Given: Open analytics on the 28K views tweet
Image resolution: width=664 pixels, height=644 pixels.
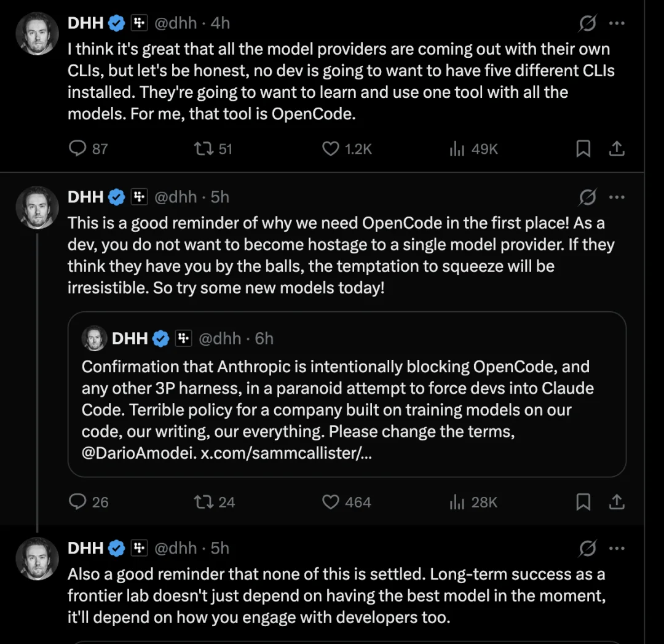Looking at the screenshot, I should click(457, 502).
